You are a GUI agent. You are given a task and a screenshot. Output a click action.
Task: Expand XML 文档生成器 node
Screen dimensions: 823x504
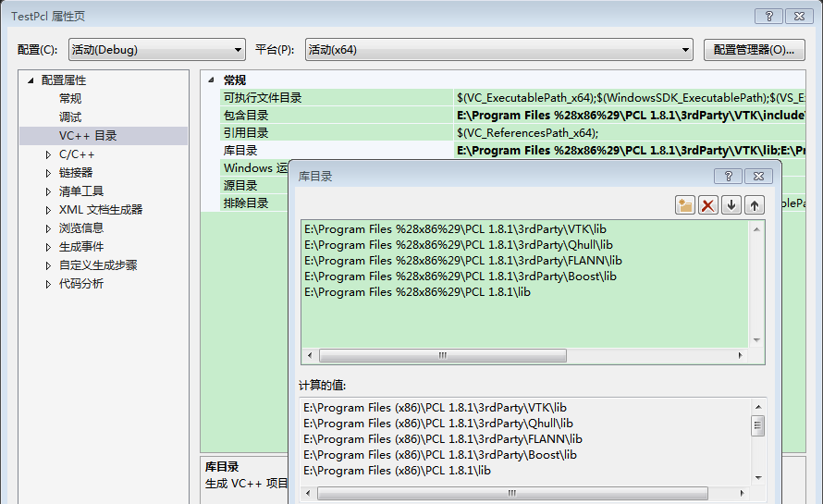(48, 210)
